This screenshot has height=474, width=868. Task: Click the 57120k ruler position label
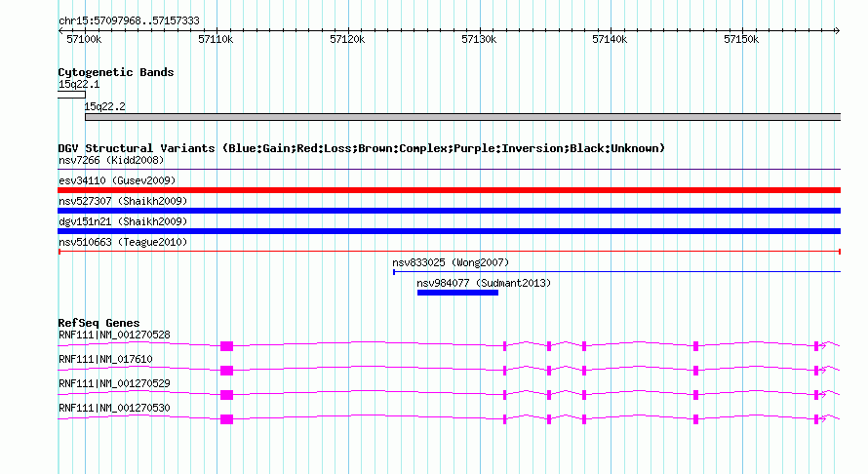[x=347, y=39]
